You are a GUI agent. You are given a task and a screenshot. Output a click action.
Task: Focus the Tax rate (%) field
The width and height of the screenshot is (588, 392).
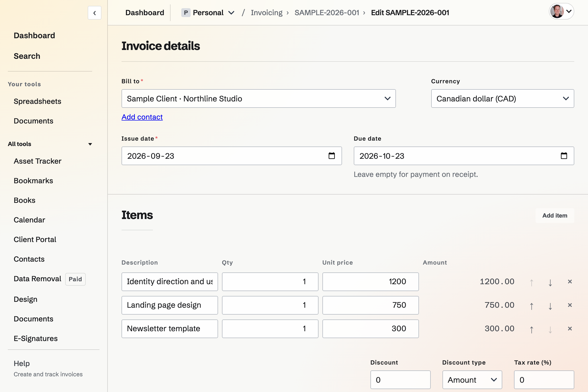click(x=544, y=380)
